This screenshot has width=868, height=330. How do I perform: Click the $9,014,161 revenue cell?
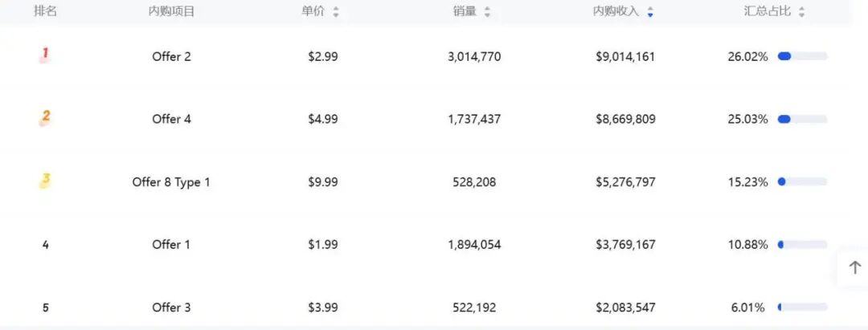[625, 57]
